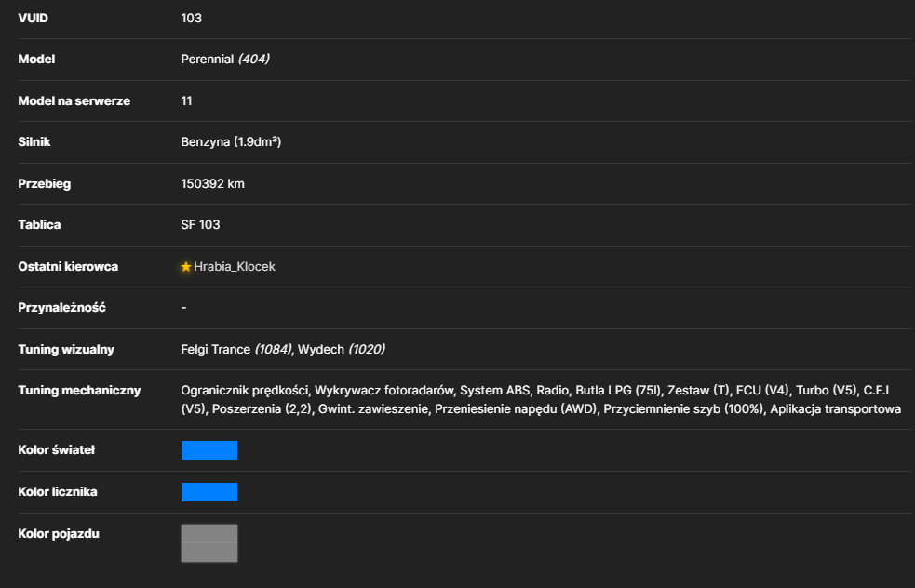Viewport: 915px width, 588px height.
Task: Click the Przebieg row label
Action: tap(45, 184)
